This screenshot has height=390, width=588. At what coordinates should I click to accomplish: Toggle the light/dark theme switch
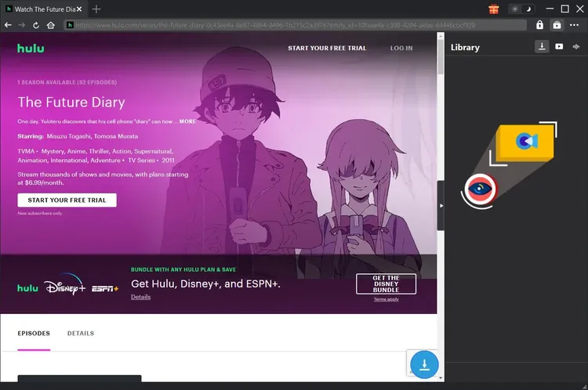520,9
